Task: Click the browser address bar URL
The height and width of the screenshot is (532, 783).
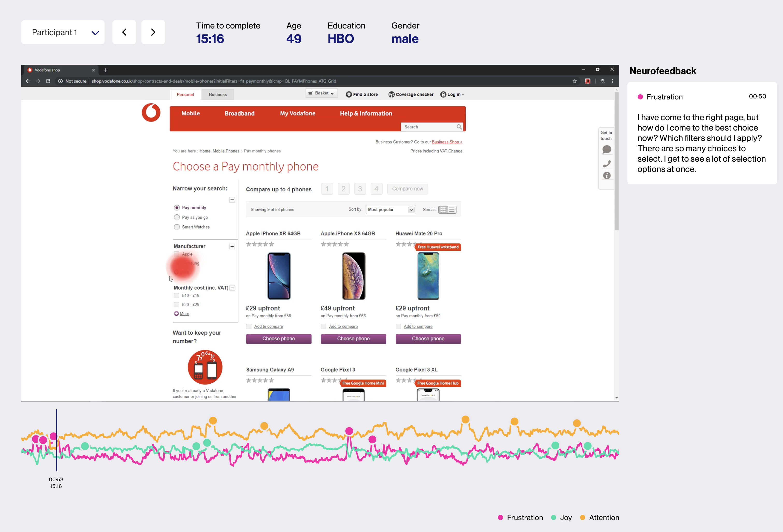Action: coord(214,81)
